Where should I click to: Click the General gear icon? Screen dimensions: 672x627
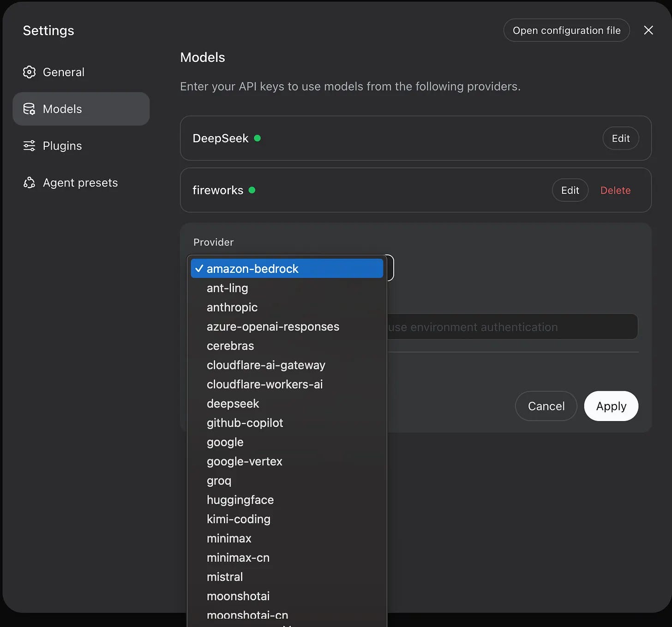29,72
